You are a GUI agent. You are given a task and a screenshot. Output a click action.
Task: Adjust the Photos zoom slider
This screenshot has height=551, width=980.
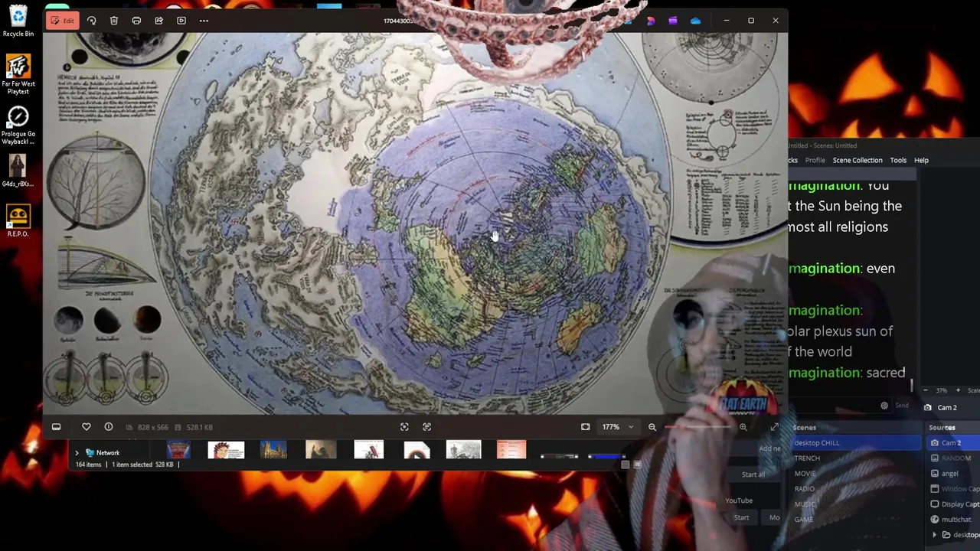tap(697, 427)
